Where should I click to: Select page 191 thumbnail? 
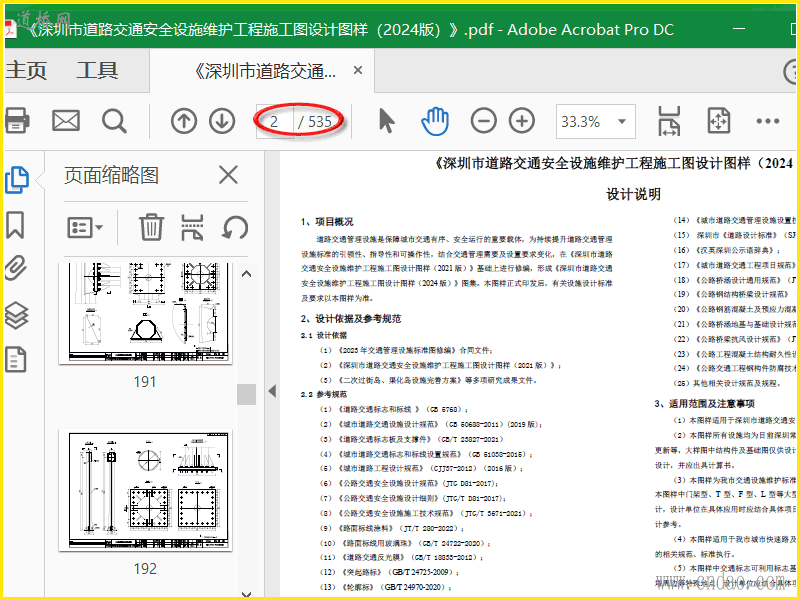point(145,313)
